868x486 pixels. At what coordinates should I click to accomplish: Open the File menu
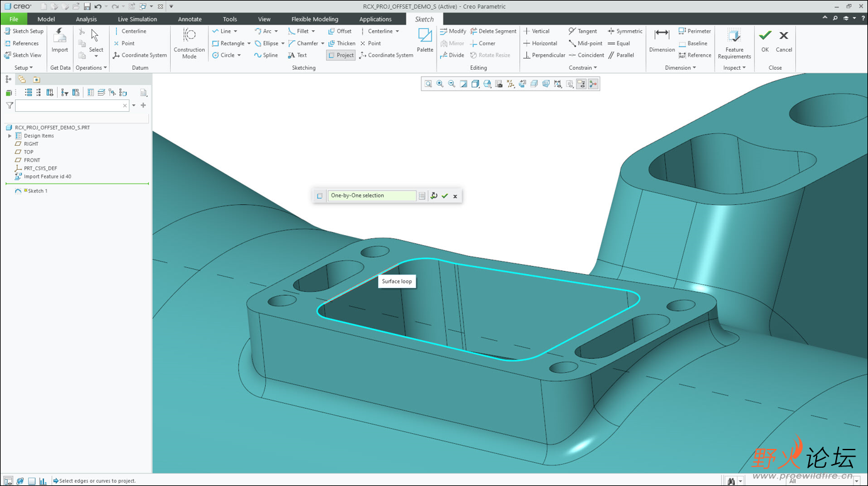[x=14, y=19]
